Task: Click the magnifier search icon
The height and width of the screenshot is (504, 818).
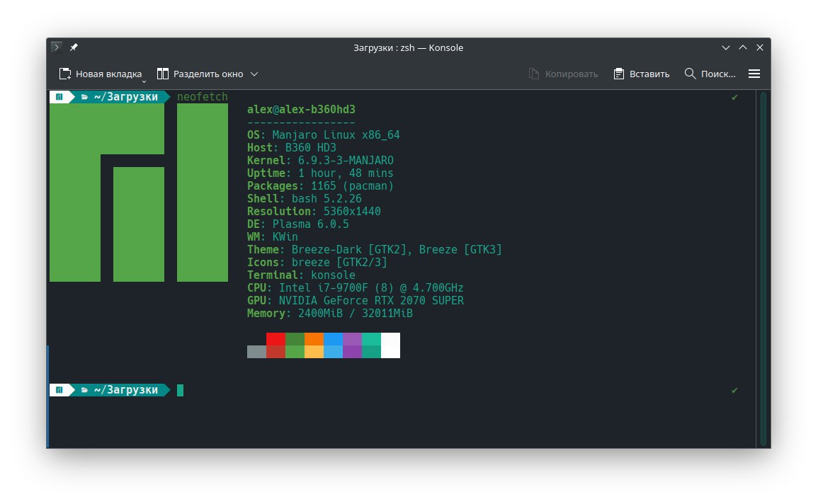Action: point(690,74)
